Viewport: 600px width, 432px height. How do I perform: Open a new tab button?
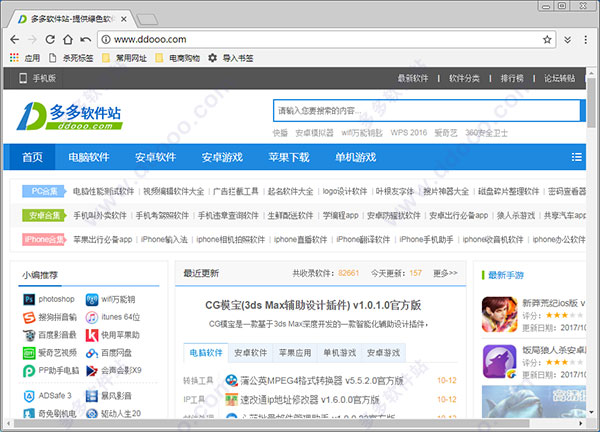147,19
